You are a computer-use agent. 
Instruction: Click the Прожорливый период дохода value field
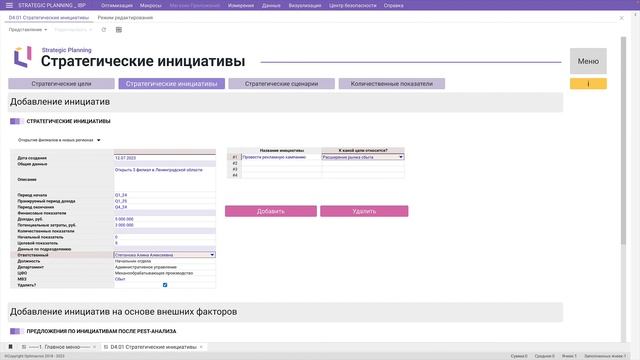[164, 201]
